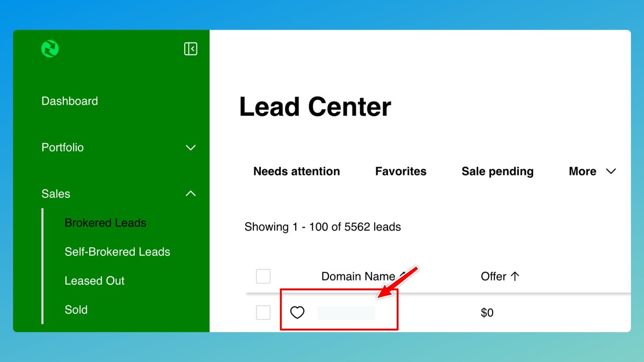
Task: Click the green logo in the sidebar
Action: (x=50, y=49)
